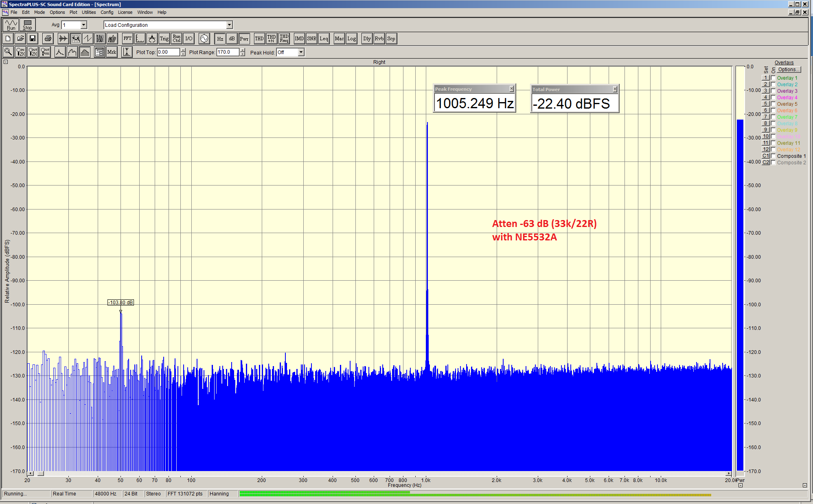Close the Peak Frequency readout box
This screenshot has height=504, width=813.
tap(512, 89)
